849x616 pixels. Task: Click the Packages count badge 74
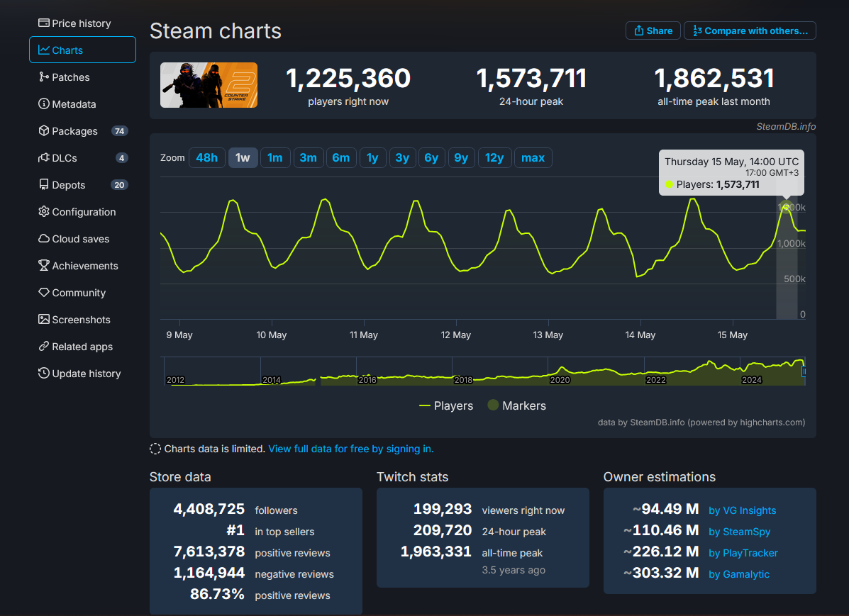point(120,131)
